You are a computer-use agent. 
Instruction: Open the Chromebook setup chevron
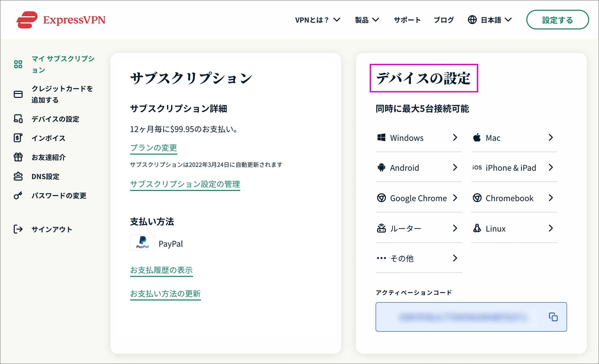point(551,198)
